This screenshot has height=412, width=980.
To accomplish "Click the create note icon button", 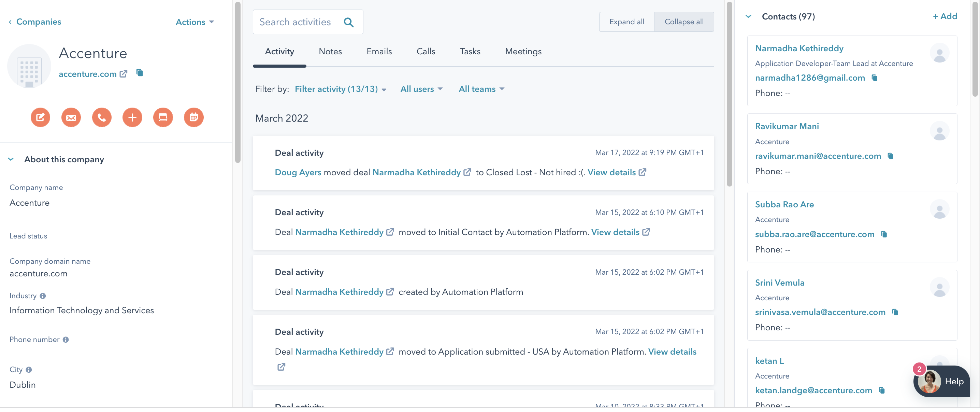I will point(40,118).
